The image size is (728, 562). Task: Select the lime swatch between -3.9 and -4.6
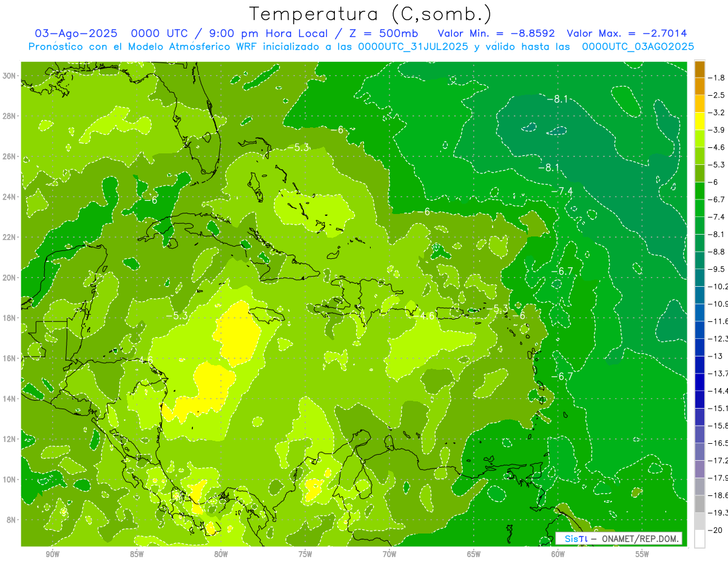coord(699,138)
